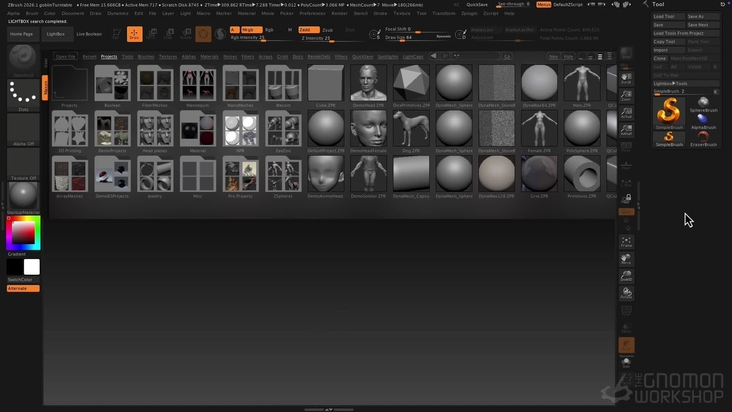Click the Load Tool button

pyautogui.click(x=669, y=16)
